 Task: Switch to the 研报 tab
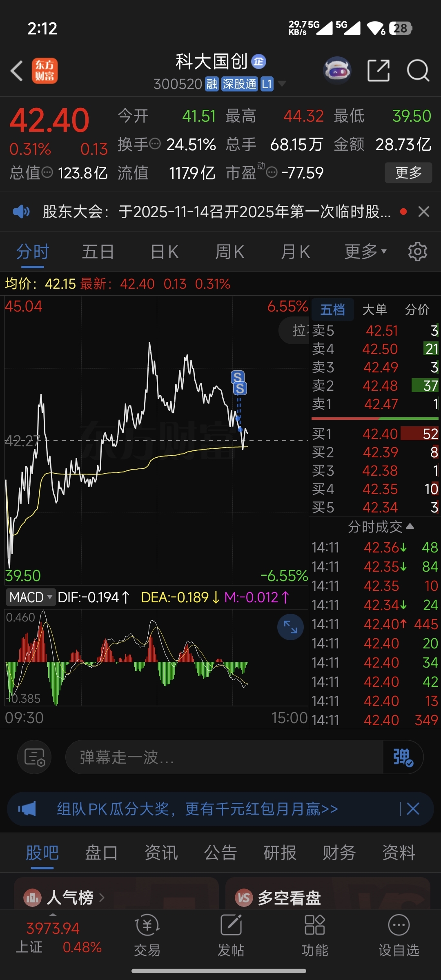pyautogui.click(x=280, y=853)
